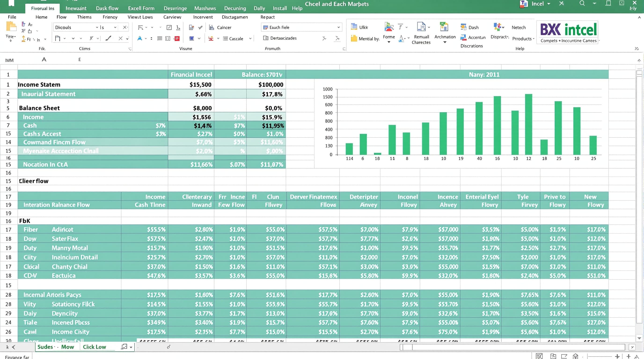Click the Mential by yellow folder icon
Viewport: 644px width, 359px height.
(354, 38)
